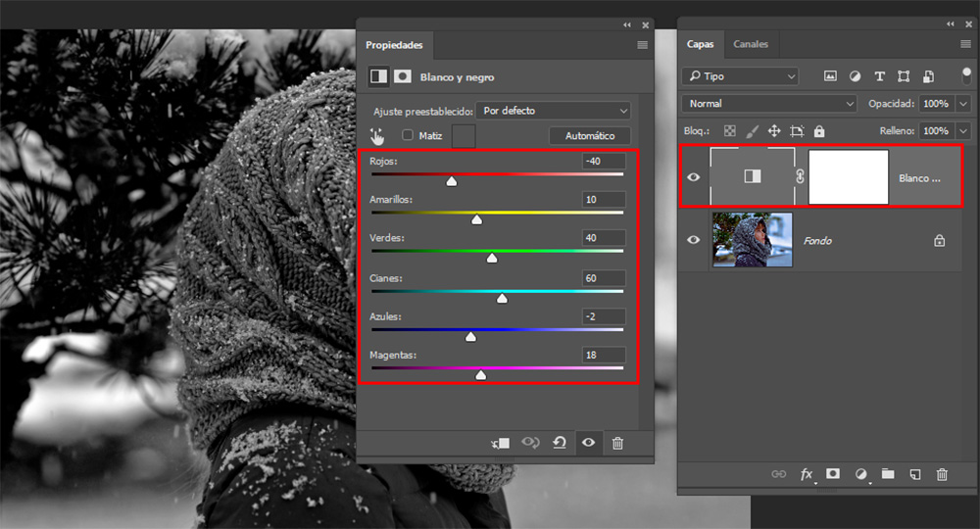Lock all padlock icon in Bloq row
Viewport: 980px width, 529px height.
(x=819, y=131)
